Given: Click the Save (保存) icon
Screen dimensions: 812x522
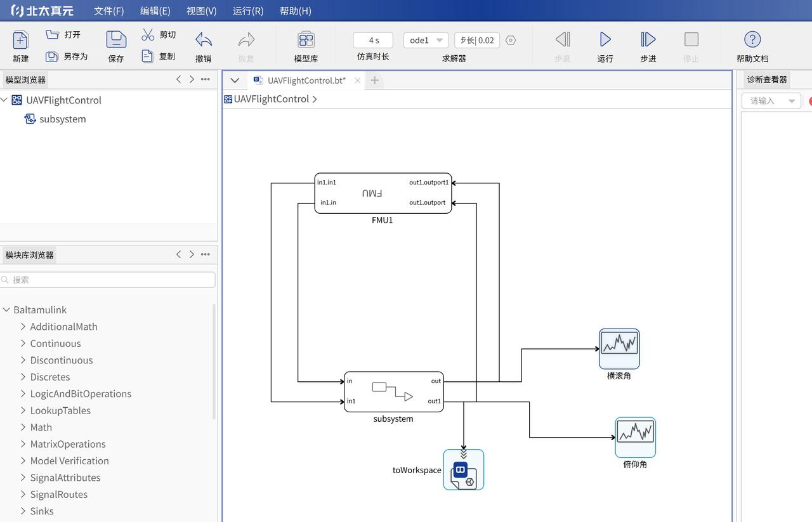Looking at the screenshot, I should [x=116, y=40].
